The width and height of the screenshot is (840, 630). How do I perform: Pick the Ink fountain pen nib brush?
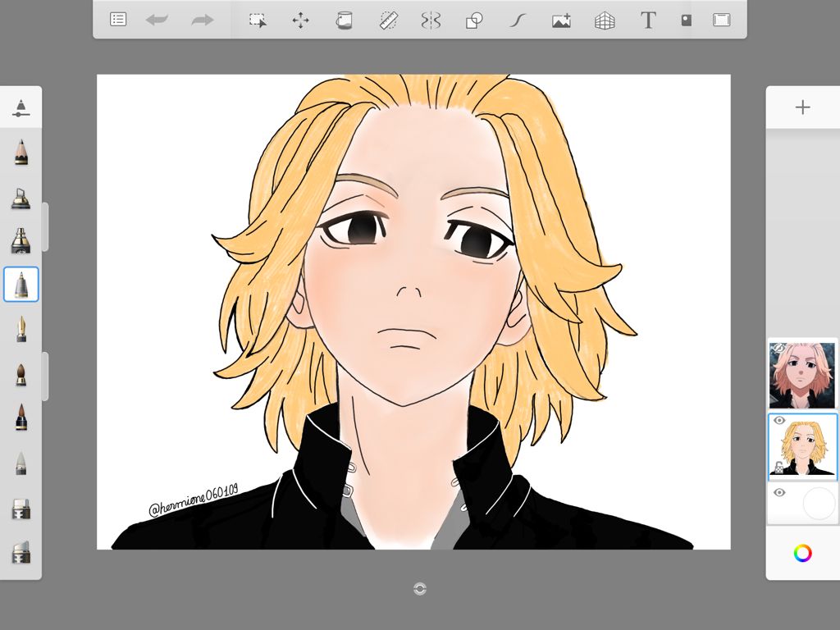21,329
